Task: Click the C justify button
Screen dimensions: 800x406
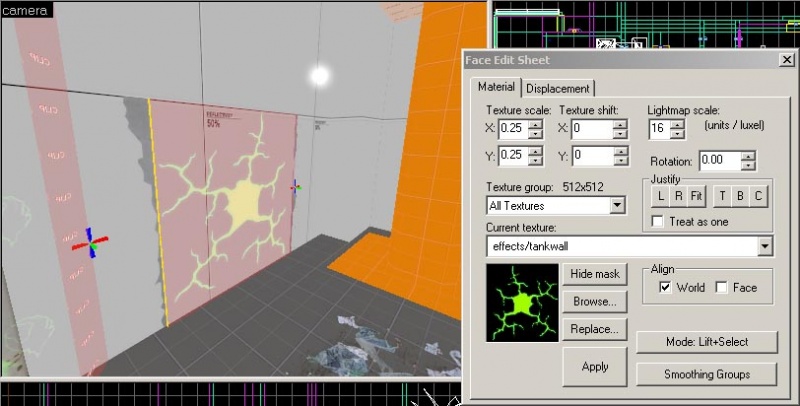Action: [758, 196]
